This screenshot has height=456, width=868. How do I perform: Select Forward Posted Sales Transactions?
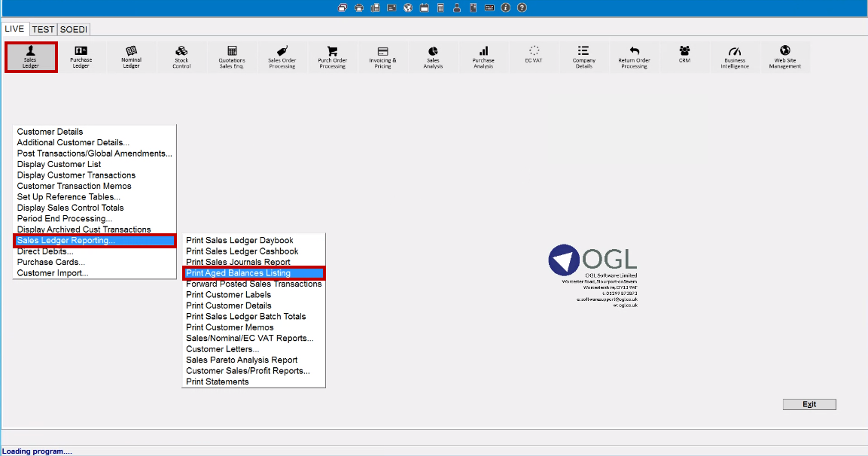[254, 284]
